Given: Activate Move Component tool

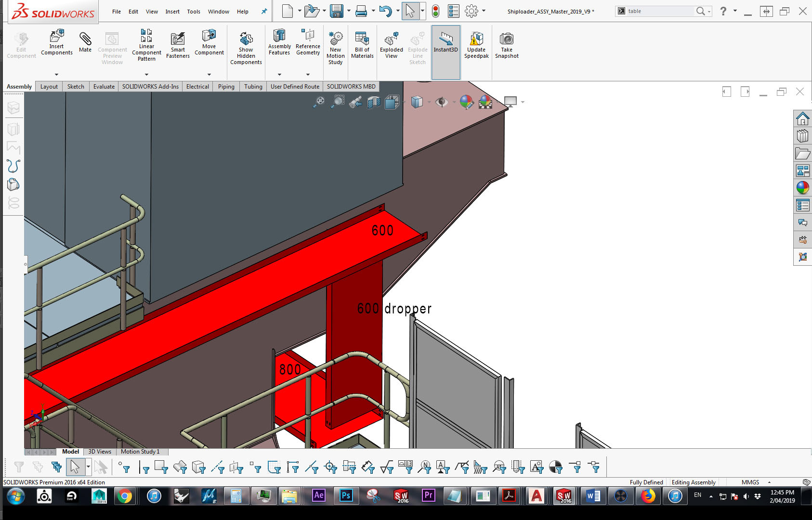Looking at the screenshot, I should pos(209,42).
